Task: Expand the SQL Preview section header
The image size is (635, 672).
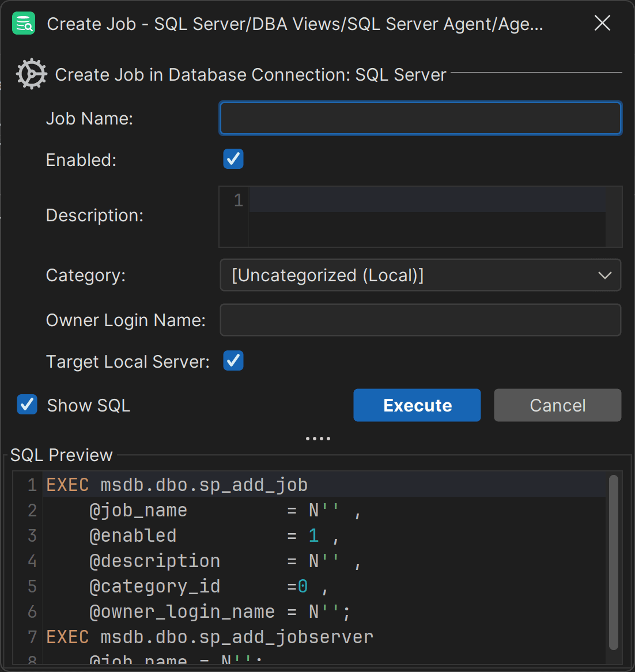Action: pyautogui.click(x=61, y=455)
